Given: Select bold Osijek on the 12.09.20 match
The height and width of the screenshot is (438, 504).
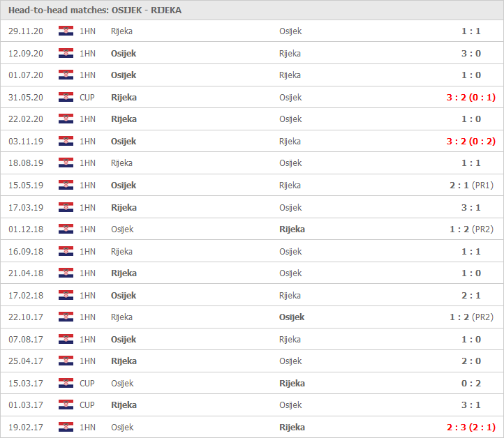Looking at the screenshot, I should coord(124,53).
